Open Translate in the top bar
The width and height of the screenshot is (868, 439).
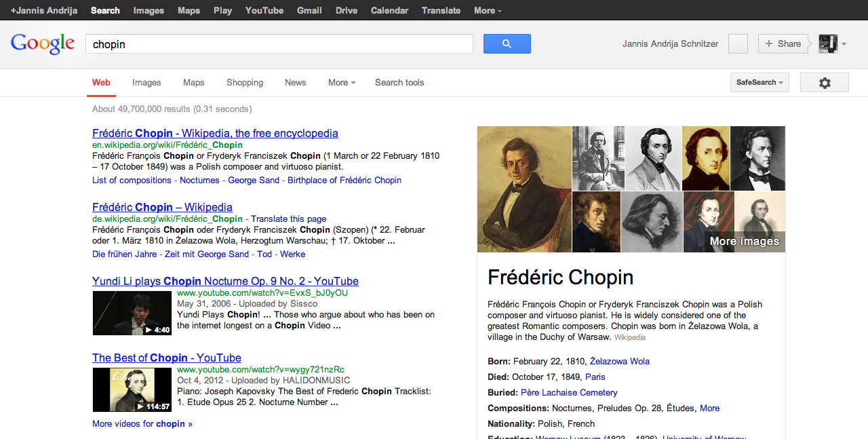pos(441,10)
